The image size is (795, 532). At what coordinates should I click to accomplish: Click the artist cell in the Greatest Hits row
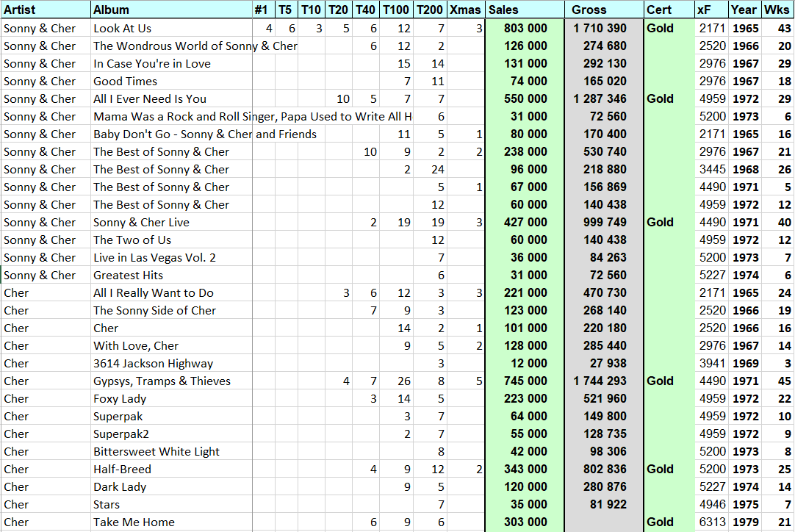pyautogui.click(x=46, y=276)
